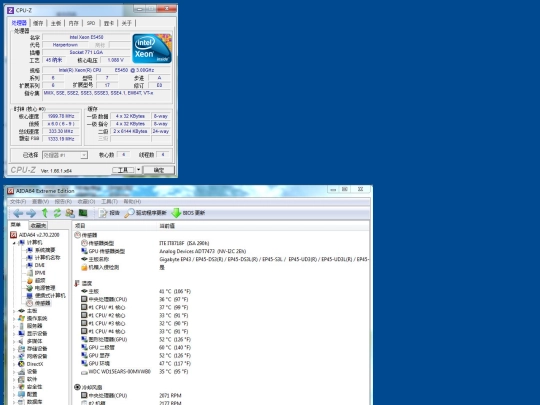This screenshot has height=405, width=540.
Task: Expand the 存储设备 tree node
Action: pyautogui.click(x=14, y=349)
